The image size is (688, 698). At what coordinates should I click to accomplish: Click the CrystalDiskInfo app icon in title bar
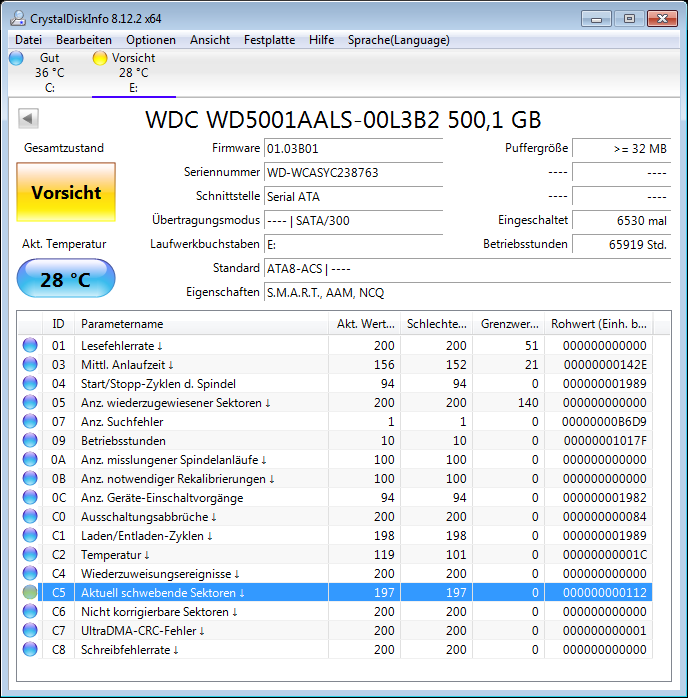[18, 18]
